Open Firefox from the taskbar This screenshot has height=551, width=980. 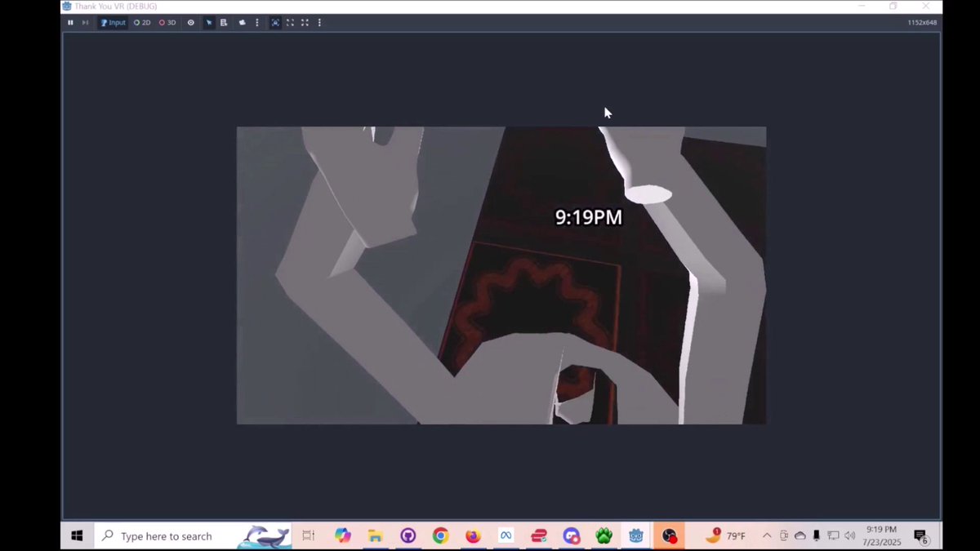473,535
